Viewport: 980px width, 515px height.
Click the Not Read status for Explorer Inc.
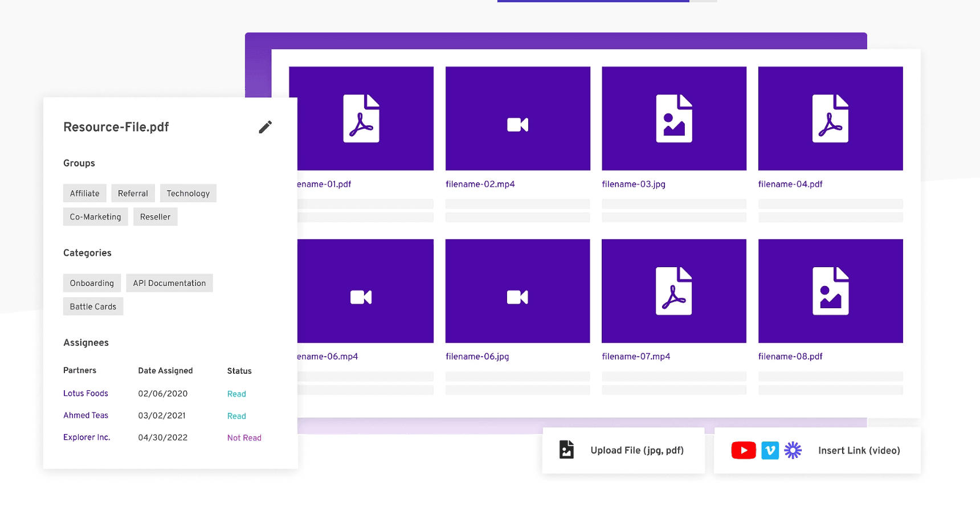tap(244, 438)
